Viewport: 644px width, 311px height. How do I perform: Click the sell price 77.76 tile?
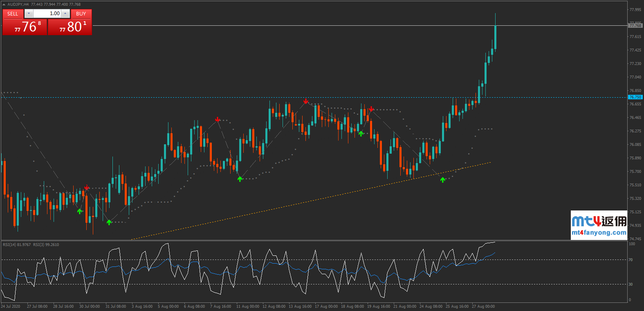click(25, 27)
